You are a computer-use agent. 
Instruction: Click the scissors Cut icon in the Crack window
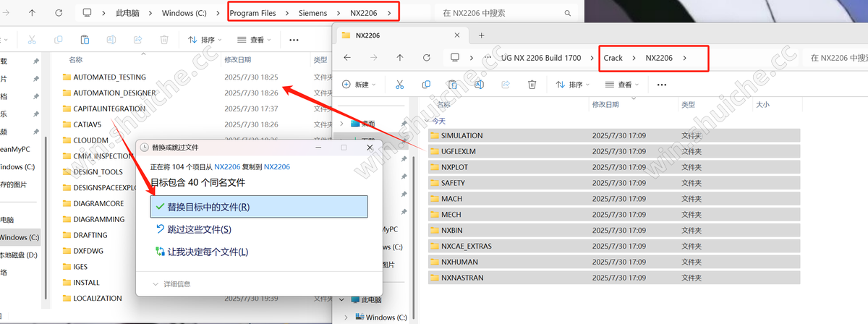click(399, 85)
